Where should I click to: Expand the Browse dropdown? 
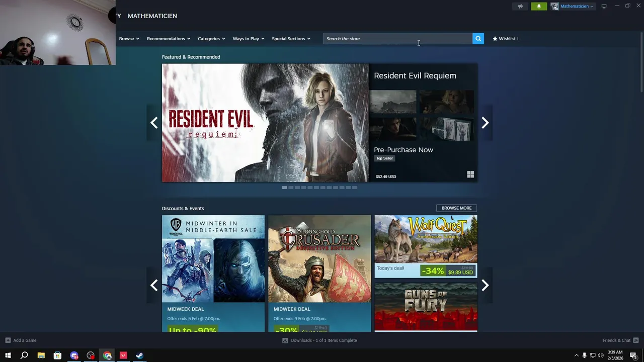pos(129,39)
